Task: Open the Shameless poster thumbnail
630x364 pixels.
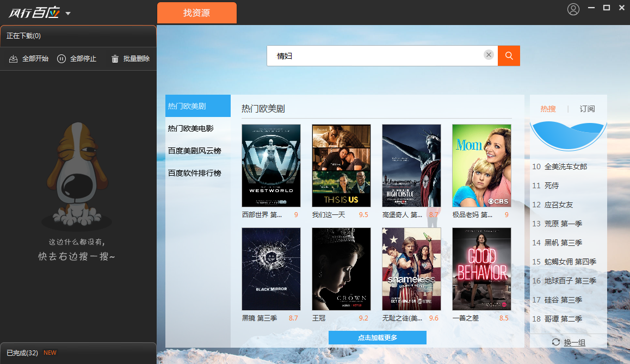Action: [x=411, y=269]
